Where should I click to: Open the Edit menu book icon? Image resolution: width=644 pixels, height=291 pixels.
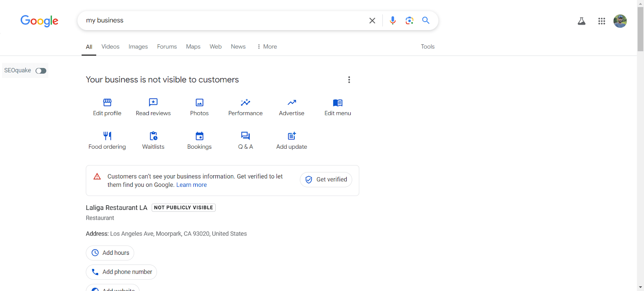(338, 102)
